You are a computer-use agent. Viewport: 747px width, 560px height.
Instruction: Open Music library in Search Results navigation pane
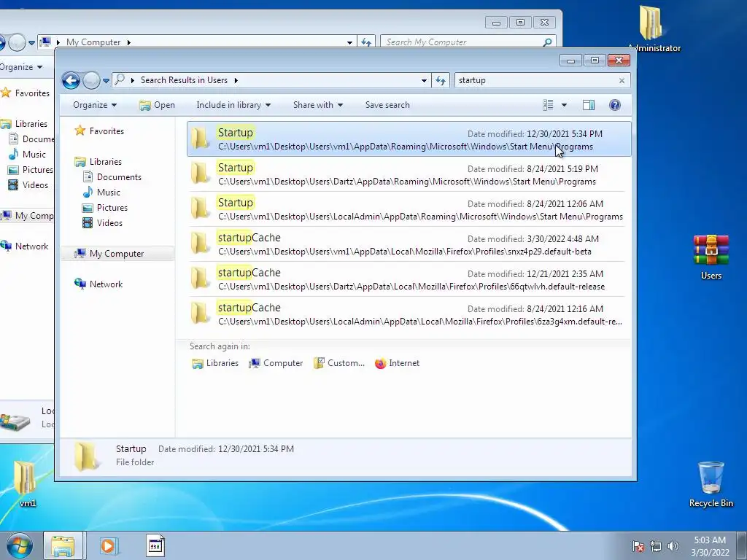click(x=101, y=192)
